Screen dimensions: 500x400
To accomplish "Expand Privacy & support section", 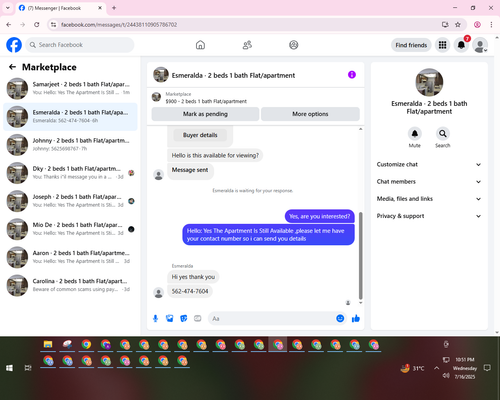I will [429, 216].
